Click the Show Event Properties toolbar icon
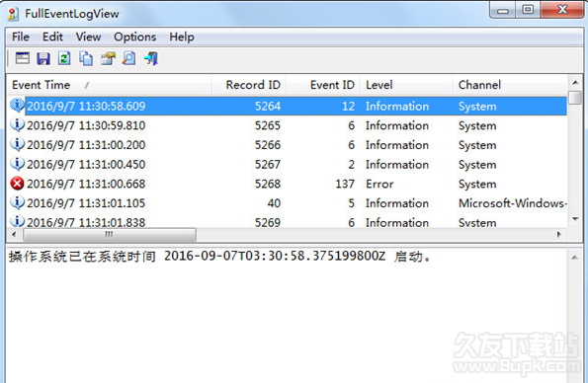The height and width of the screenshot is (383, 588). coord(23,58)
